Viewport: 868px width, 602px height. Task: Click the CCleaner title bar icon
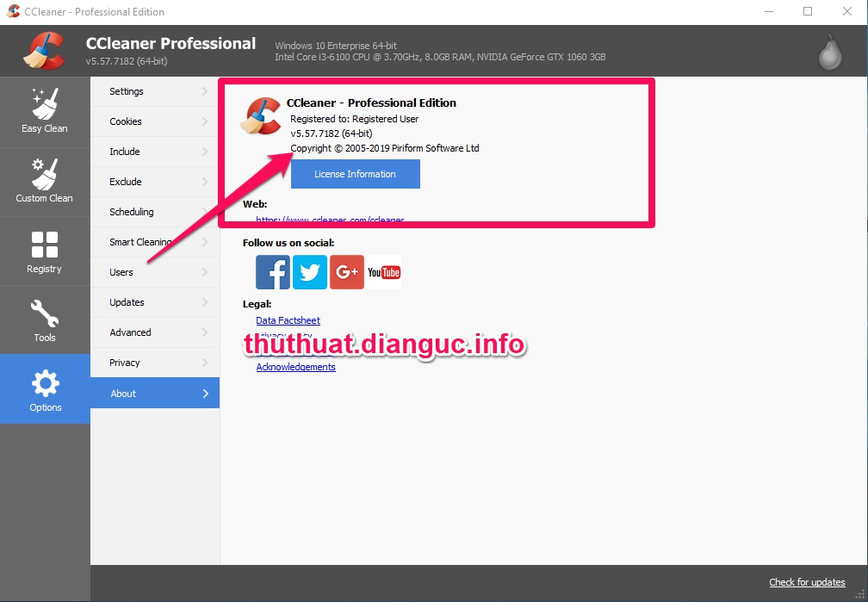(13, 11)
